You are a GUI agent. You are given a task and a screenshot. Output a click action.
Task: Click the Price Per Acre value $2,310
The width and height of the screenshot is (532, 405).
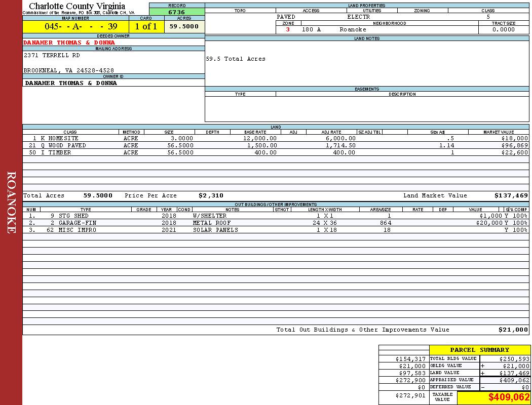pyautogui.click(x=211, y=195)
